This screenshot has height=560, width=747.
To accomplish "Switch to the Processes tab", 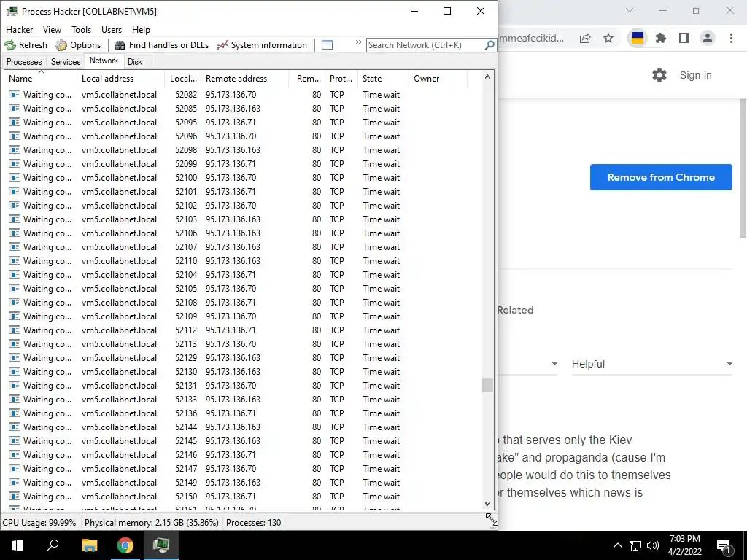I will click(24, 62).
